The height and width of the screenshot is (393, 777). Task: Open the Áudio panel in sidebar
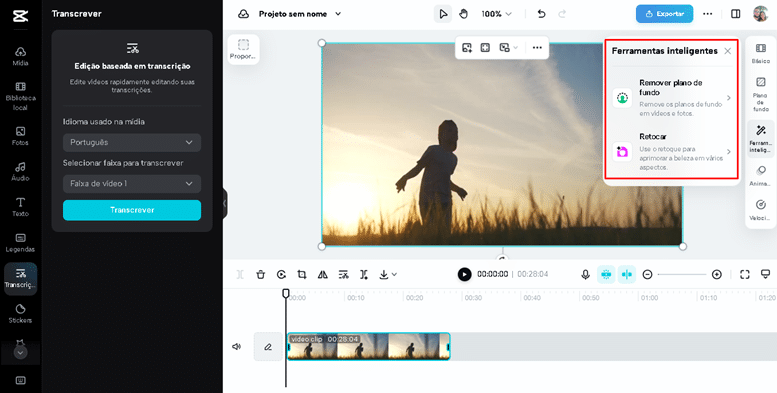click(20, 171)
